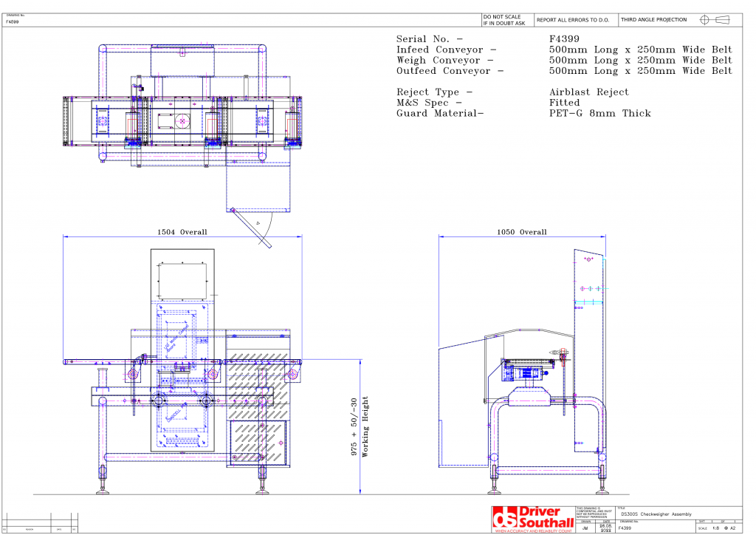Click the PET-G 8mm Thick guard material
The height and width of the screenshot is (535, 756).
point(600,113)
